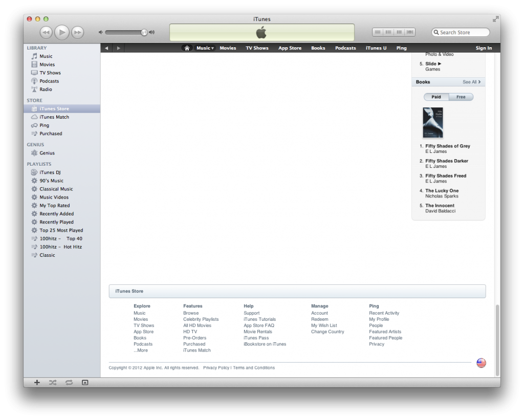
Task: Select iTunes Store in the sidebar
Action: click(62, 108)
